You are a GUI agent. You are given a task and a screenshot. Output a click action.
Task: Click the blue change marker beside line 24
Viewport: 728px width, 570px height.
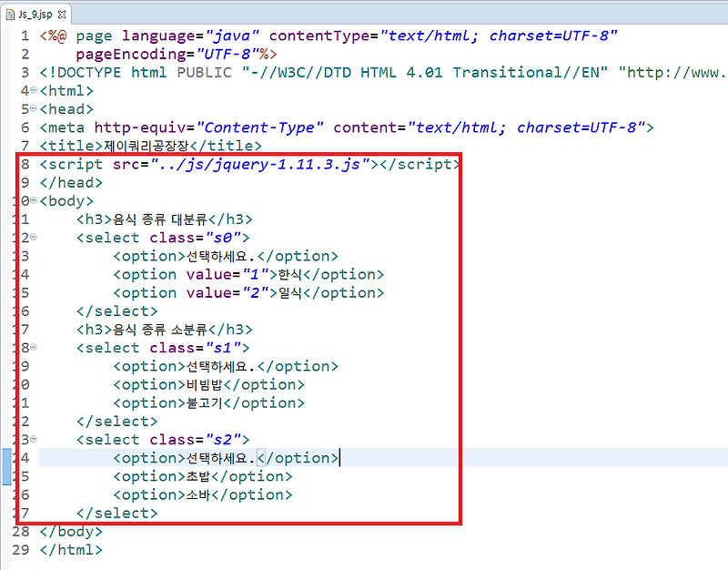click(x=6, y=467)
